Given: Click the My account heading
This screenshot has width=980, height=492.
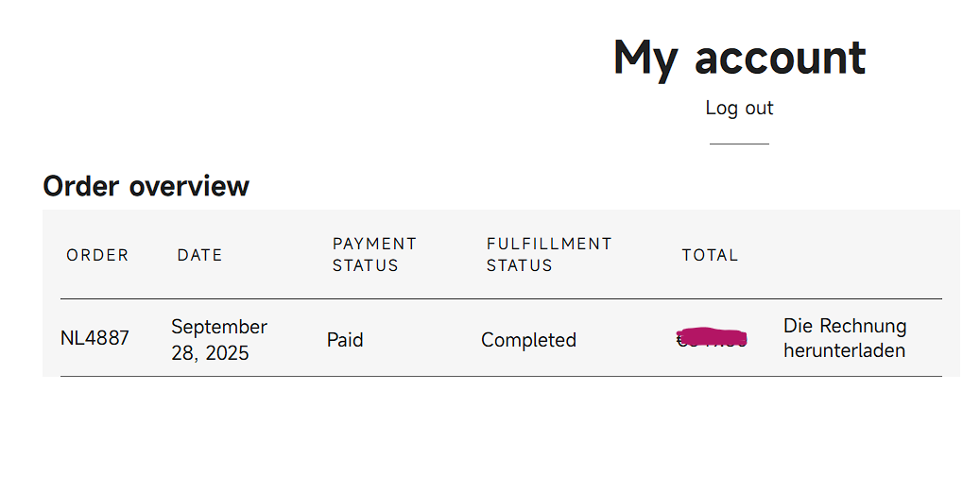Looking at the screenshot, I should 739,58.
